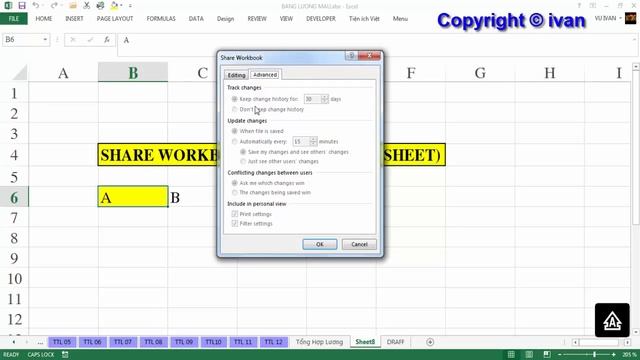Open the REVIEW ribbon tab

coord(257,19)
